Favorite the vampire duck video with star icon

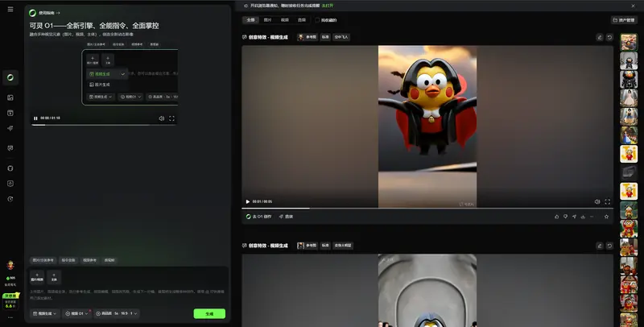point(606,216)
